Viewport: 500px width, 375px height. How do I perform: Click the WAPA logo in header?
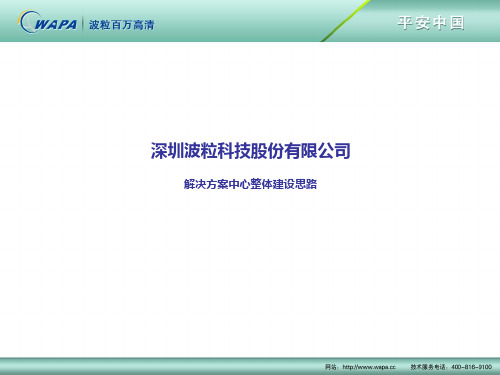coord(48,22)
